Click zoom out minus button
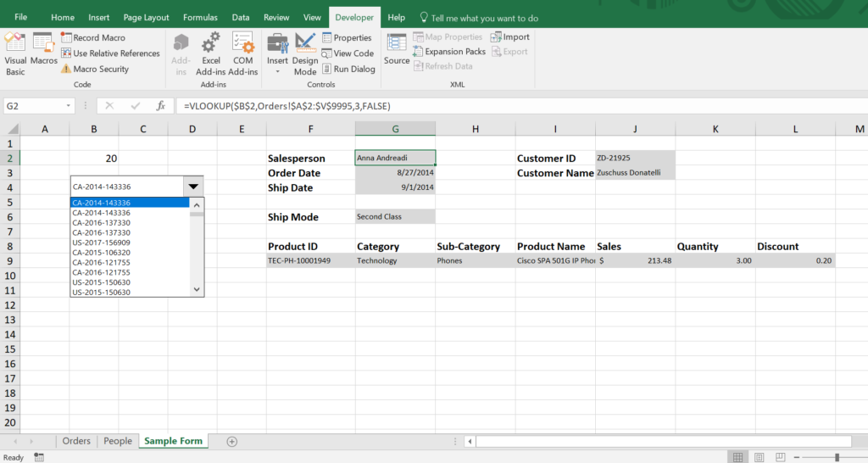This screenshot has width=868, height=463. (x=797, y=457)
